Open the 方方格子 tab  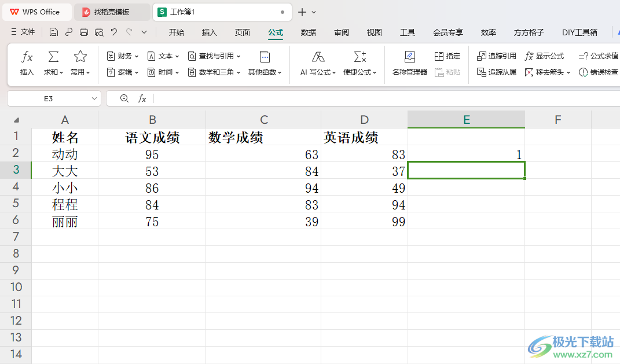(529, 32)
